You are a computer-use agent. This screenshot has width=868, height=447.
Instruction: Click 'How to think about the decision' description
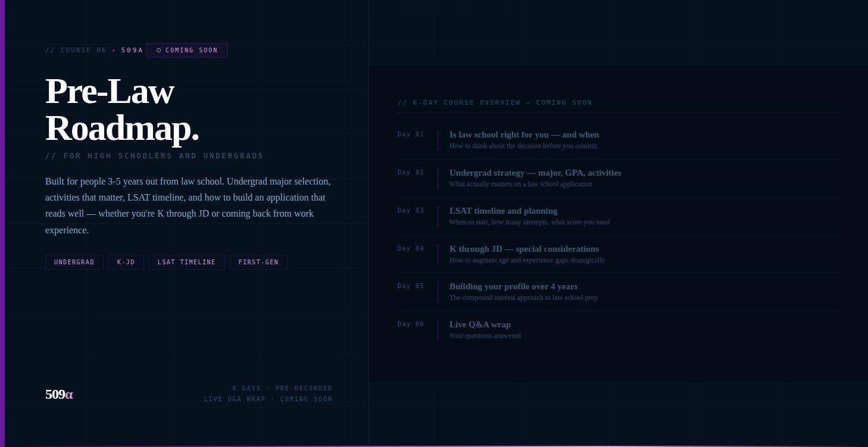(x=523, y=146)
